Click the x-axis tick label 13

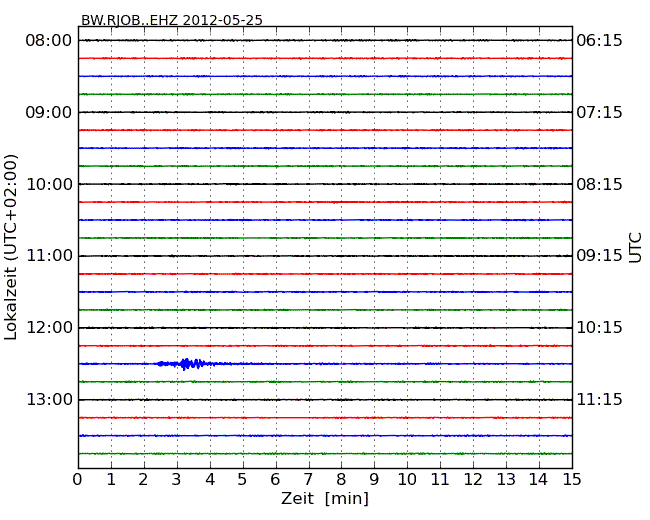tap(506, 479)
